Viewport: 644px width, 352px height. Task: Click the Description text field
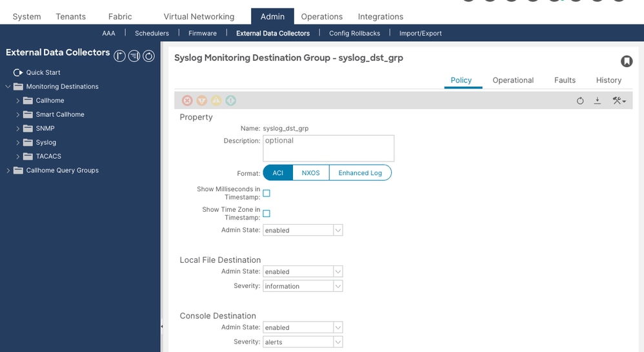pyautogui.click(x=328, y=149)
